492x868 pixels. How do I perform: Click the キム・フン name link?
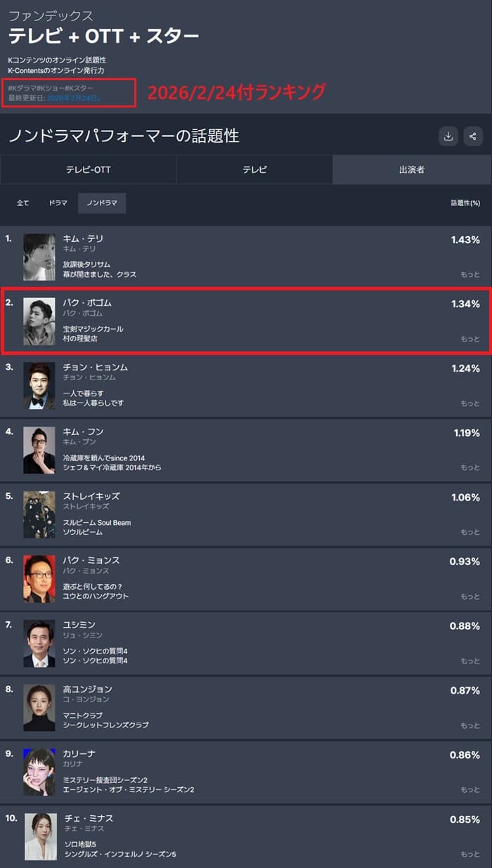coord(83,432)
